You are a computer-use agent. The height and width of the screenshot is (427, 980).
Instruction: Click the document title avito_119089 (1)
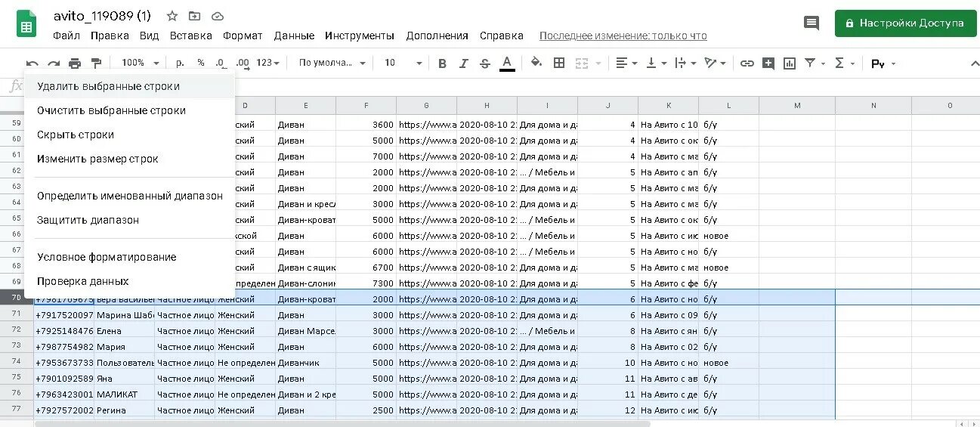point(102,16)
